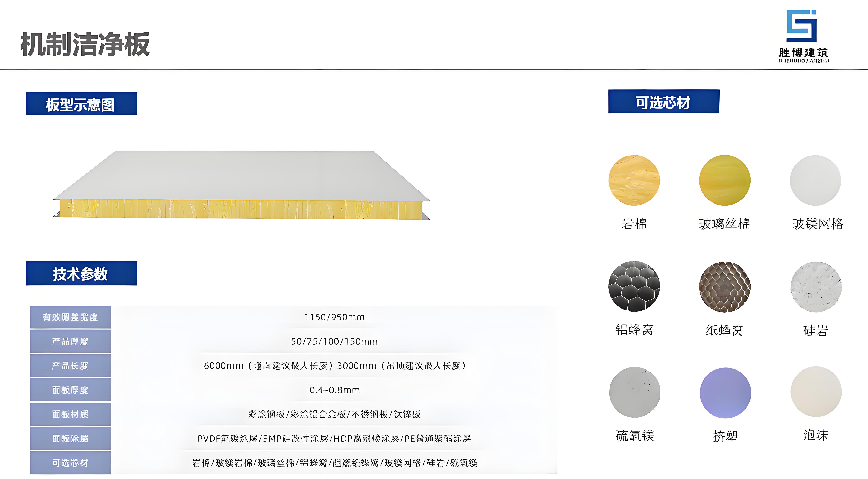Click the 面板材质 row label
868x479 pixels.
[x=70, y=414]
